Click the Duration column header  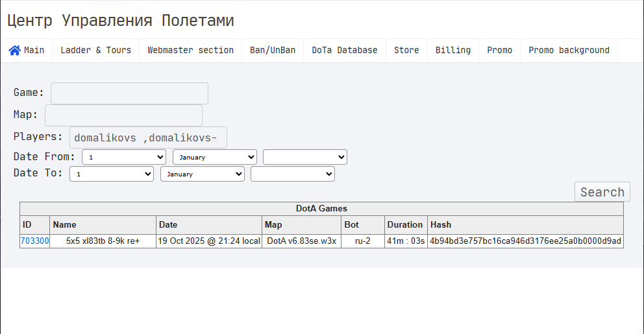point(405,224)
